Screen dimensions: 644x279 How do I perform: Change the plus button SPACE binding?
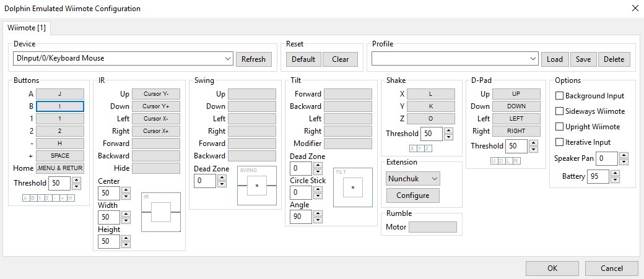coord(60,155)
